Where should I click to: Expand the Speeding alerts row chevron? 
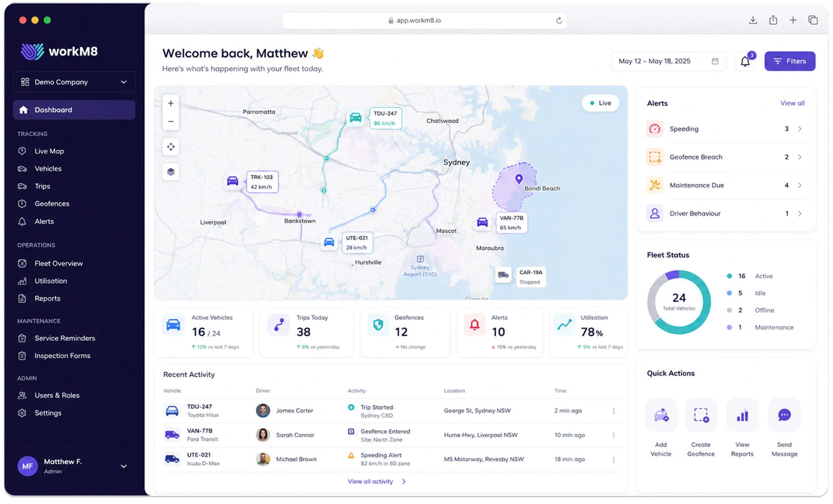799,129
